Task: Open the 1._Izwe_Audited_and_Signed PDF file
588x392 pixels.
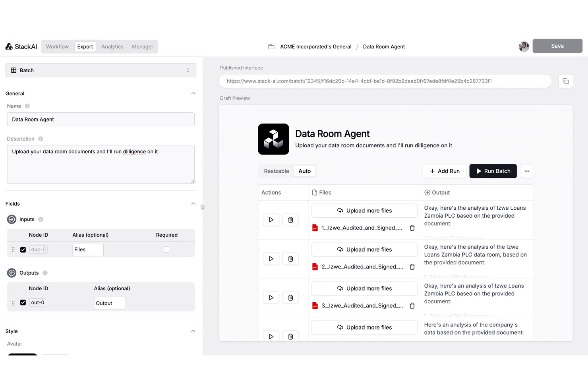Action: (358, 228)
